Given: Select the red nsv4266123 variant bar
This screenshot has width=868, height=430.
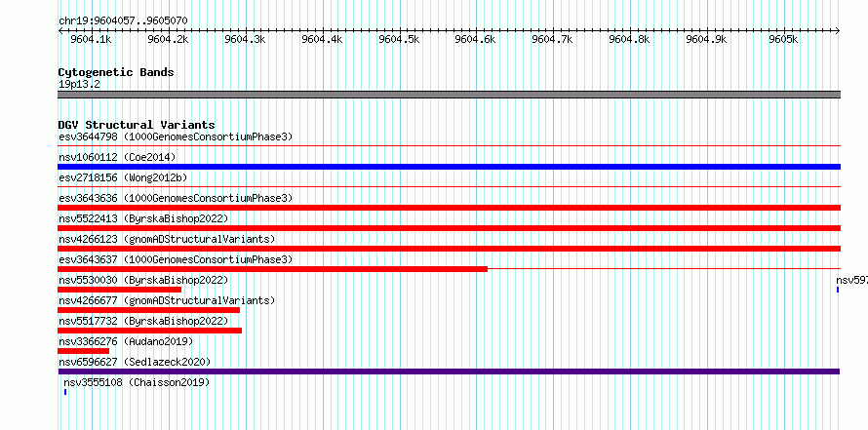Looking at the screenshot, I should (449, 249).
